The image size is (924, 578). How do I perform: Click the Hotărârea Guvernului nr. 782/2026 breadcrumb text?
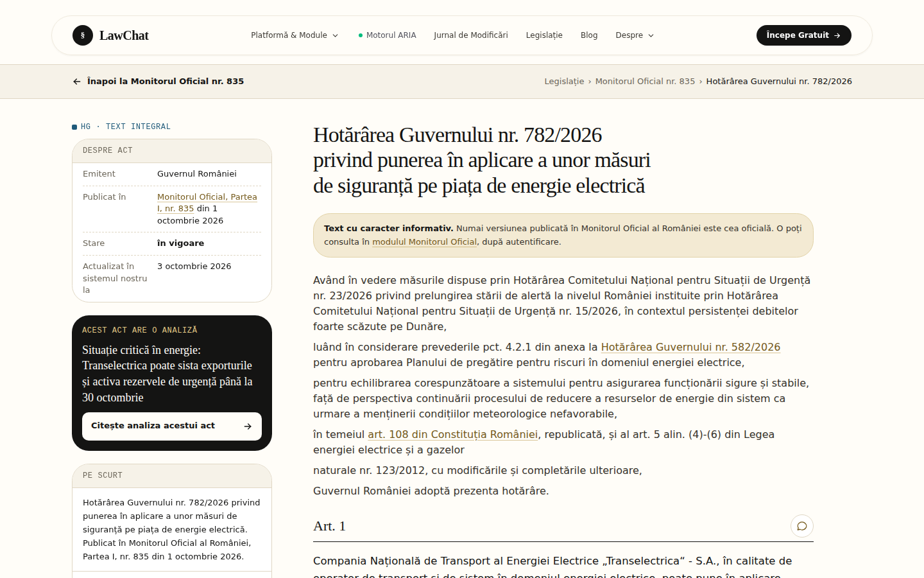coord(779,82)
